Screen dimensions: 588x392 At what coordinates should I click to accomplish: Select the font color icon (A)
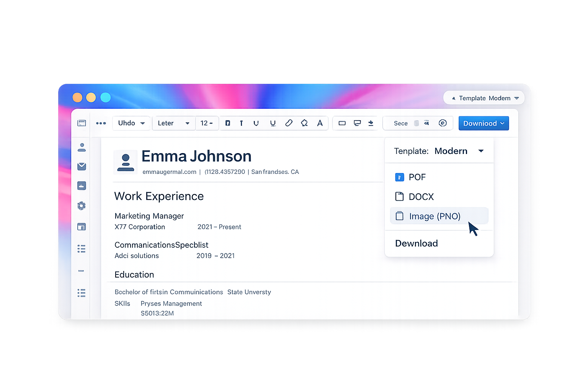(320, 123)
